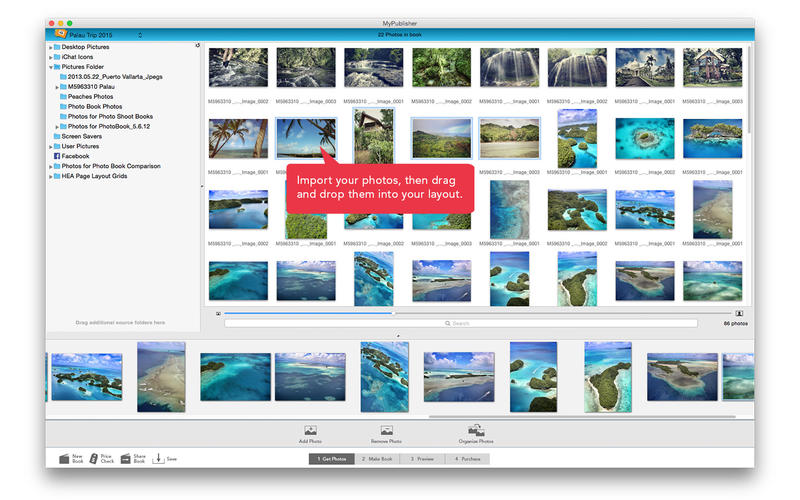
Task: Collapse the Pictures Folder tree item
Action: click(52, 67)
